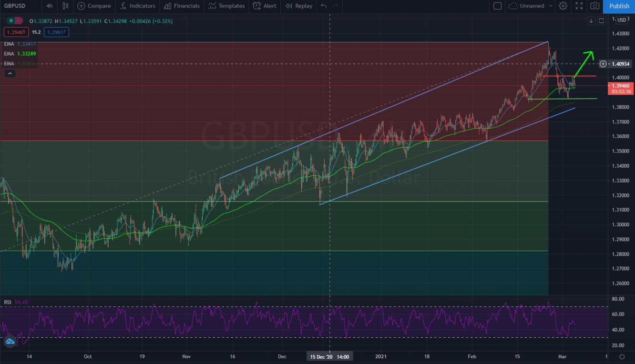Viewport: 635px width, 364px height.
Task: Create a new Alert
Action: click(x=264, y=6)
